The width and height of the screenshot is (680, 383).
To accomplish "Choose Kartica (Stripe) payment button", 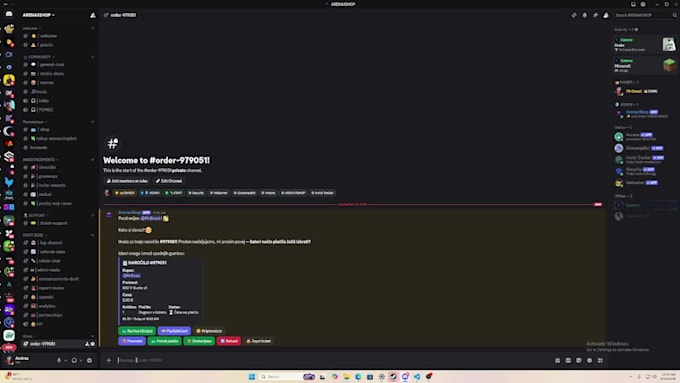I will [137, 331].
